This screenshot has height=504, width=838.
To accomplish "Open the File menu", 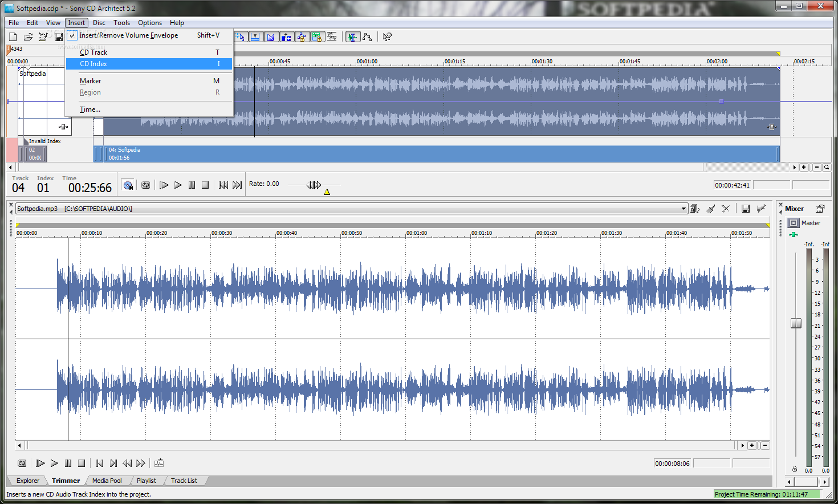I will click(14, 23).
